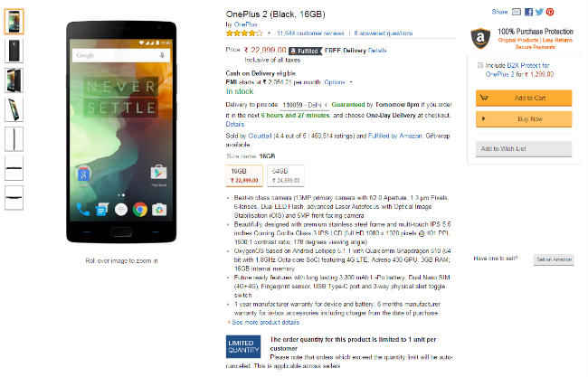This screenshot has height=377, width=588.
Task: Expand See more product details
Action: pos(263,322)
